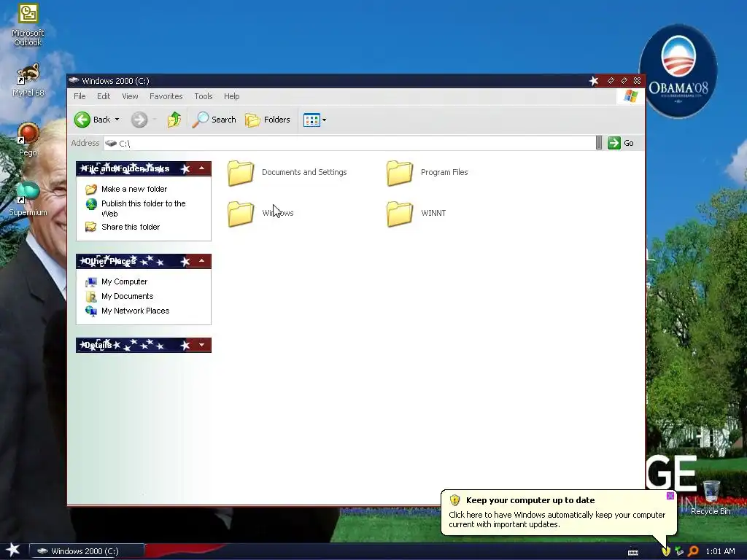Open the Recycle Bin

tap(711, 497)
